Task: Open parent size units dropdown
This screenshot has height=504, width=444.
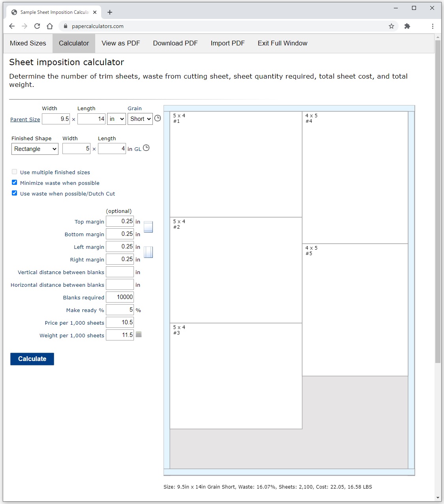Action: 117,119
